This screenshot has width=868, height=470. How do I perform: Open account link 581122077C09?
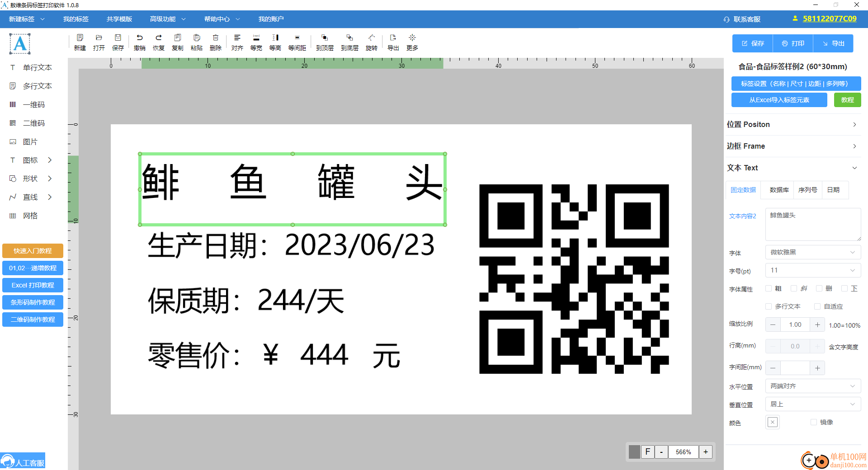[830, 19]
